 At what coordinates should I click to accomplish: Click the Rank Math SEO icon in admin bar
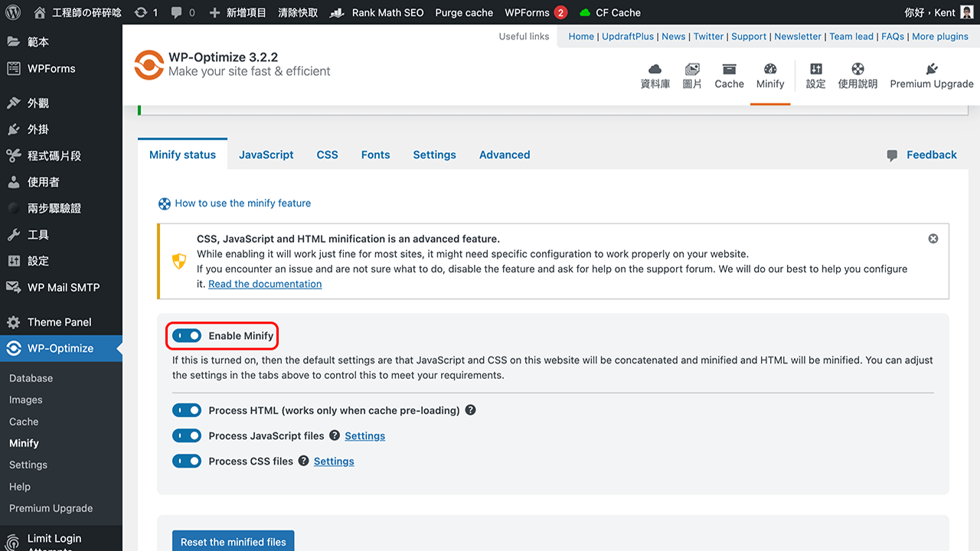pyautogui.click(x=336, y=12)
